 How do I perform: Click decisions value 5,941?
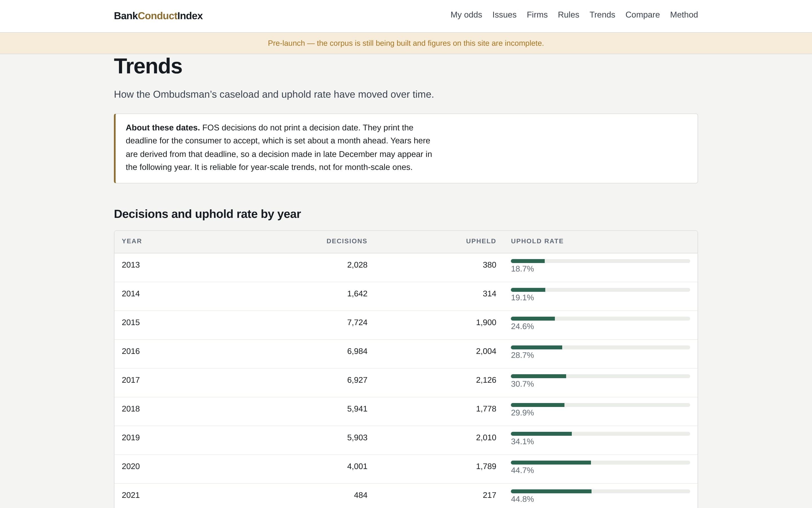coord(357,409)
